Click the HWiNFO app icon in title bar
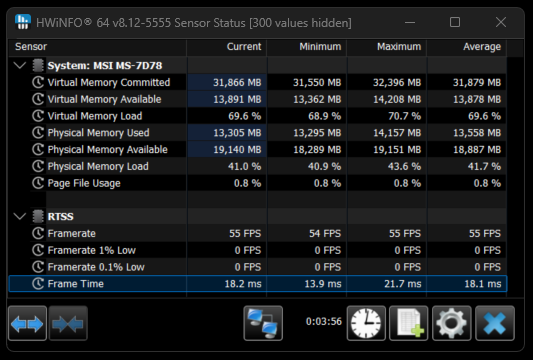The width and height of the screenshot is (533, 360). coord(23,22)
